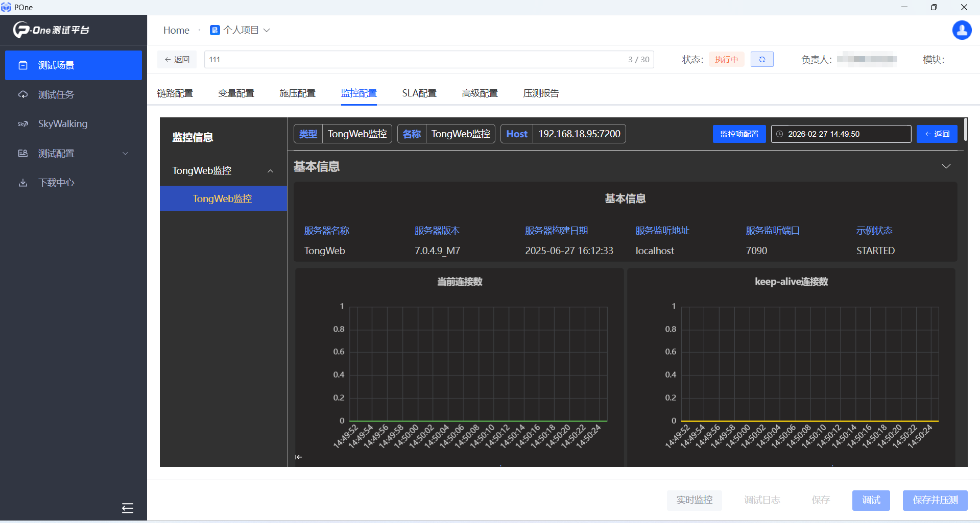Click 保存并压测 button
The height and width of the screenshot is (523, 980).
pyautogui.click(x=935, y=500)
